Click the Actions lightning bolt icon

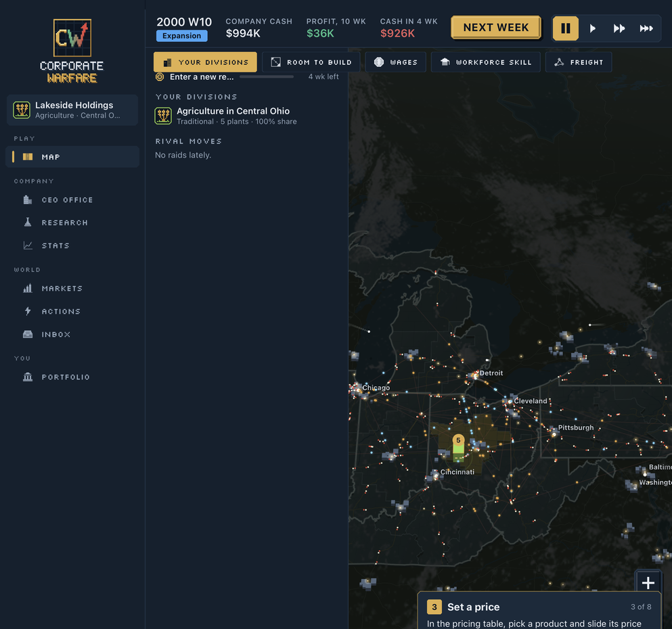pos(28,311)
